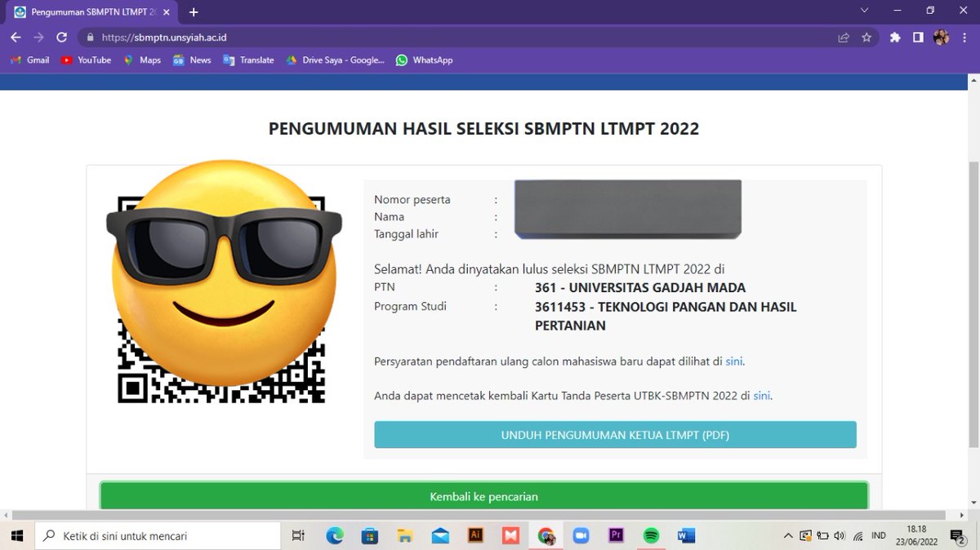Viewport: 980px width, 550px height.
Task: Open Microsoft Word from taskbar
Action: pos(686,536)
